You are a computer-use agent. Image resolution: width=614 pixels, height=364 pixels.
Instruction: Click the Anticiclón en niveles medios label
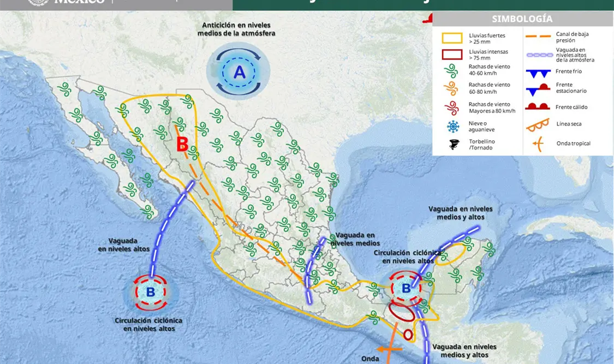pyautogui.click(x=236, y=29)
